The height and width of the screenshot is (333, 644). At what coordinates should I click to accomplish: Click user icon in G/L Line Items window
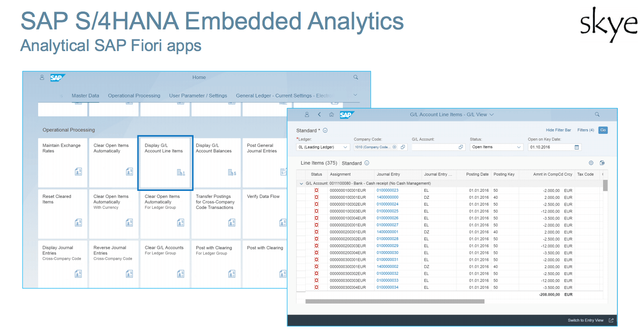[x=307, y=115]
